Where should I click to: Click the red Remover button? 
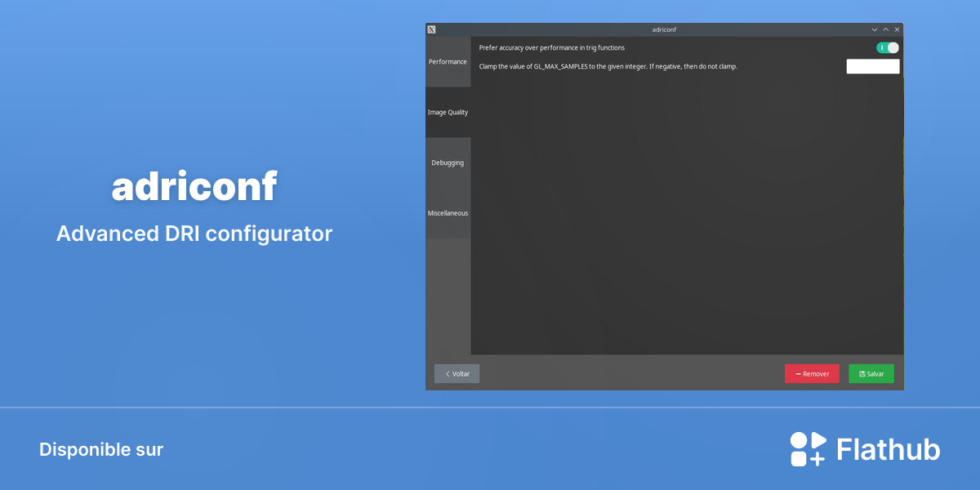[x=813, y=373]
